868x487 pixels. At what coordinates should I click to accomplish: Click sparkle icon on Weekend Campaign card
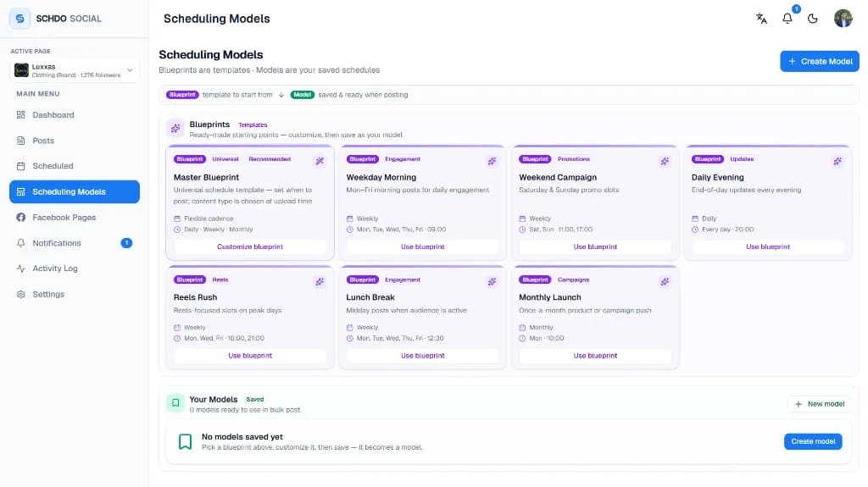click(x=665, y=162)
